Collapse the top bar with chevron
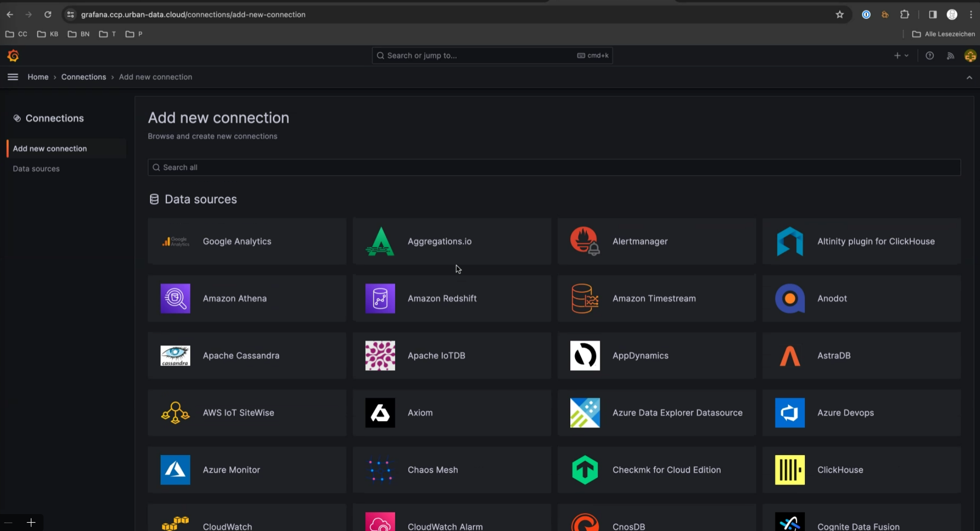The image size is (980, 531). 969,77
